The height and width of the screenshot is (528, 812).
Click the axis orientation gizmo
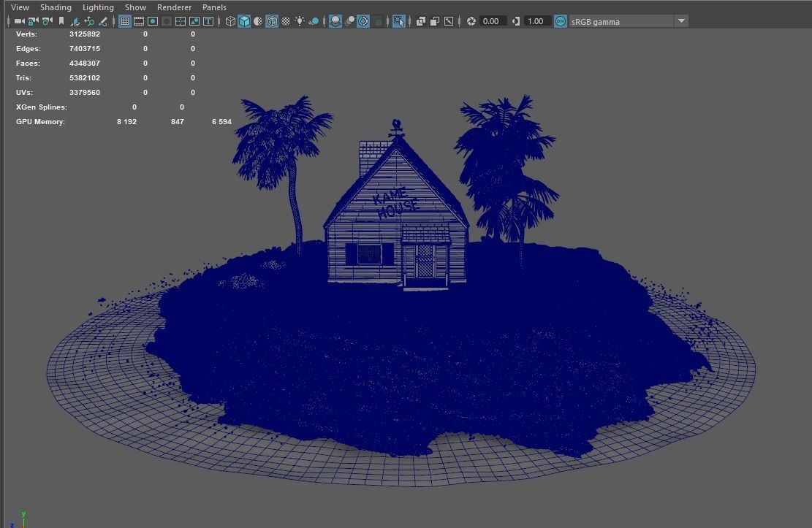tap(19, 520)
